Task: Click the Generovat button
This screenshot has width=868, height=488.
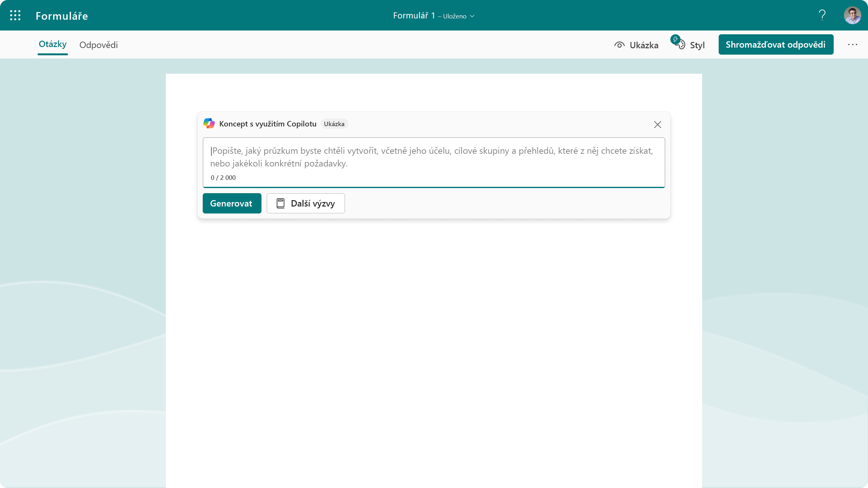Action: coord(232,203)
